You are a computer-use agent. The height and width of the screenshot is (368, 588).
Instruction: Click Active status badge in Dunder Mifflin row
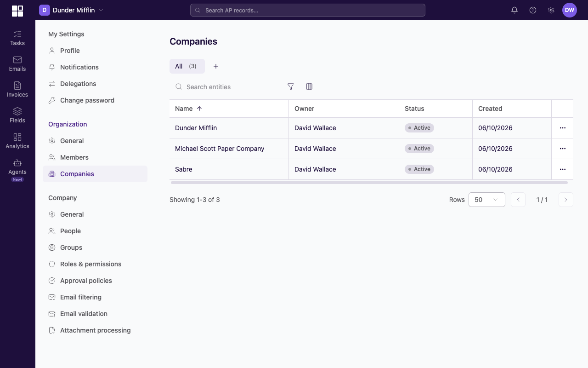(419, 128)
